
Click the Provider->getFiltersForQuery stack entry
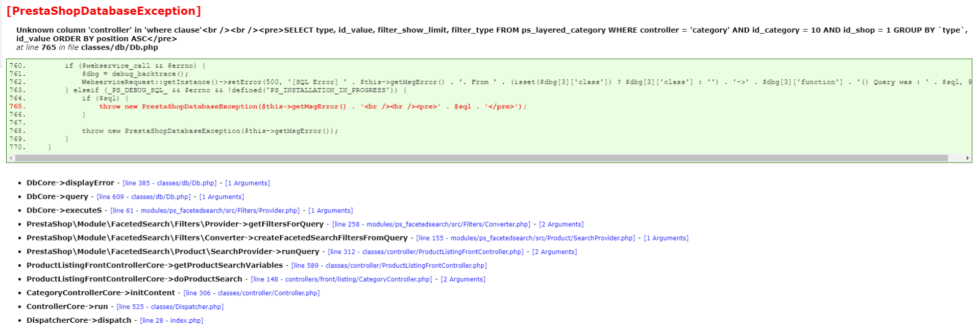175,224
